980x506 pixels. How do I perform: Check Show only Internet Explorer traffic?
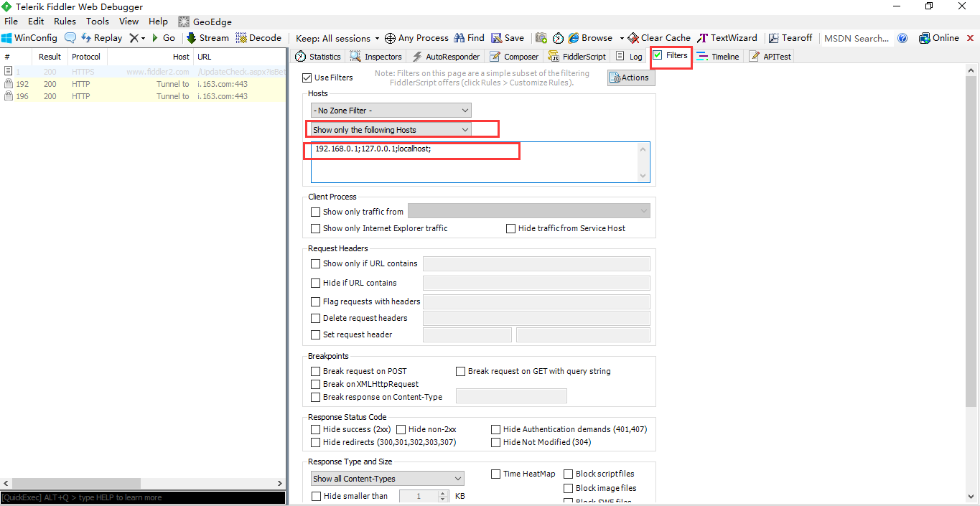(x=315, y=228)
